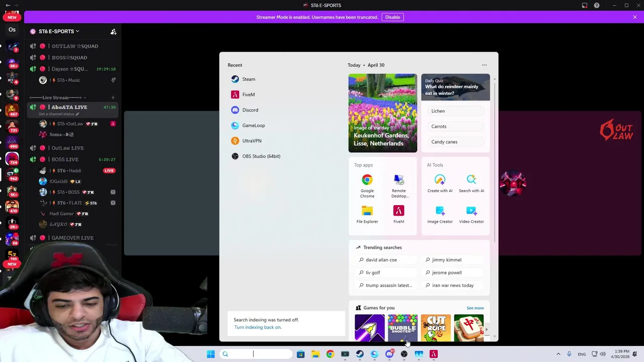Open Discord on the taskbar
The width and height of the screenshot is (644, 362).
pos(389,354)
